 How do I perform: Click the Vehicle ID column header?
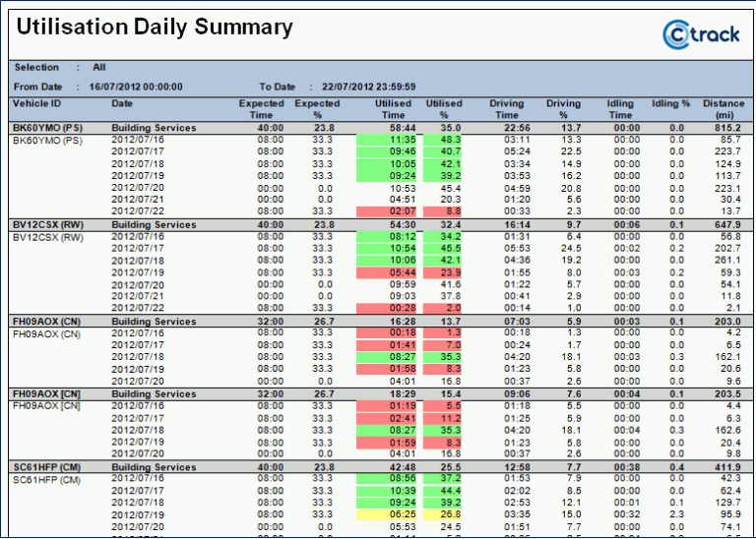tap(36, 103)
